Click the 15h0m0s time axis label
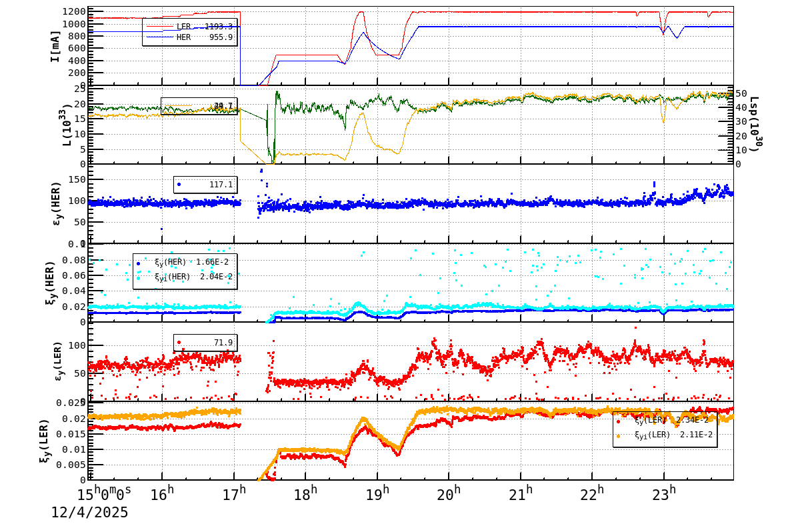This screenshot has width=800, height=532. 105,494
